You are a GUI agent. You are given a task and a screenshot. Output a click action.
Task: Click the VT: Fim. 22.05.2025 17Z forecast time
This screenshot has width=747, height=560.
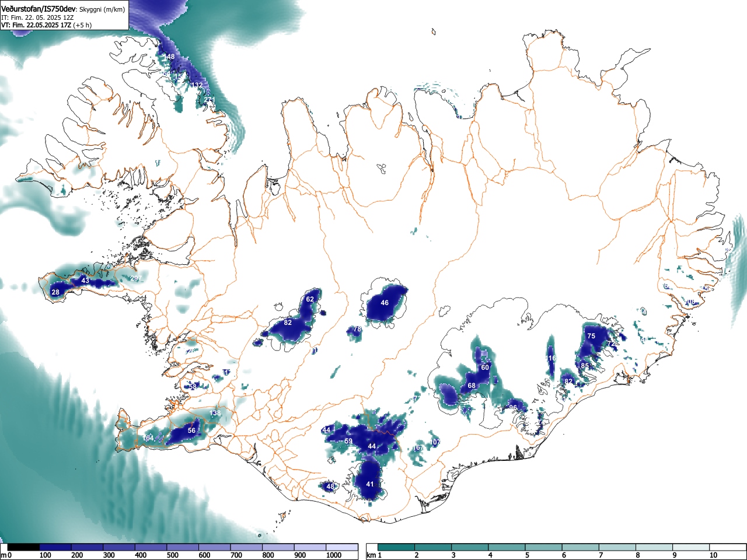coord(47,25)
